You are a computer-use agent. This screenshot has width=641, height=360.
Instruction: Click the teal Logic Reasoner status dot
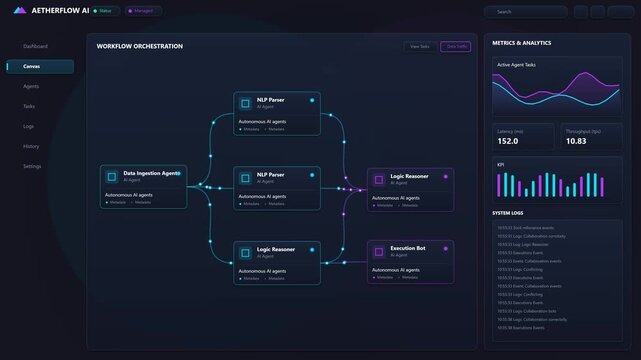312,250
